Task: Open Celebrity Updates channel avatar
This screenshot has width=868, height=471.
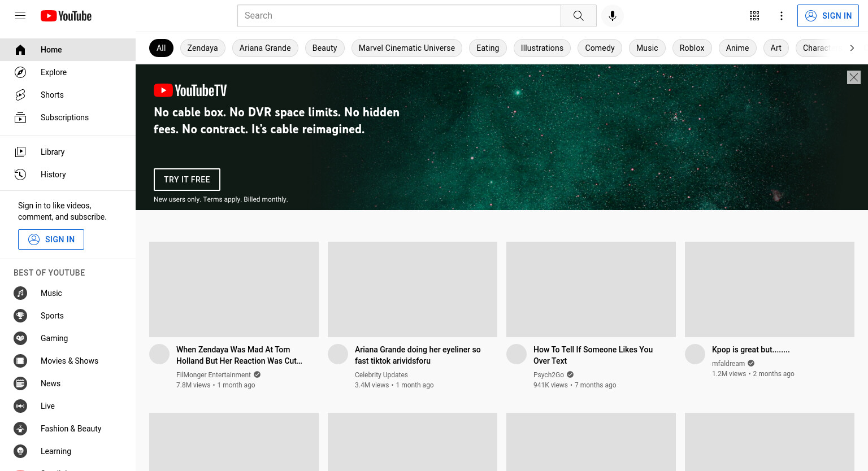Action: tap(338, 354)
